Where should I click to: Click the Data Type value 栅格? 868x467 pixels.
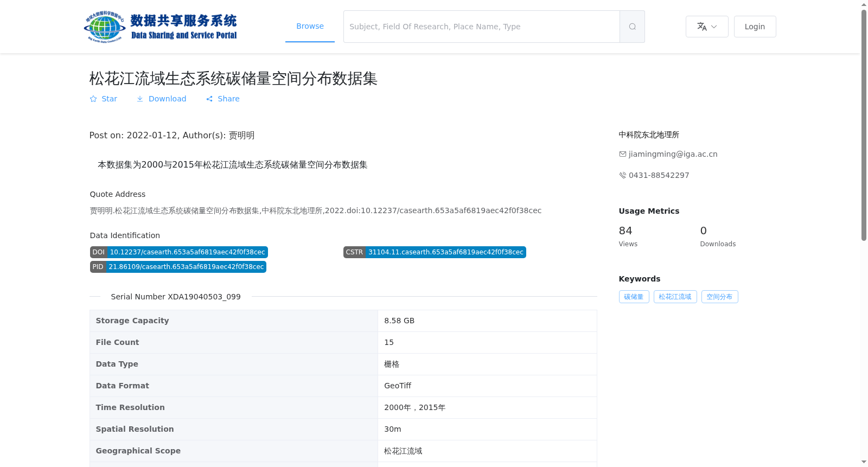pyautogui.click(x=392, y=364)
